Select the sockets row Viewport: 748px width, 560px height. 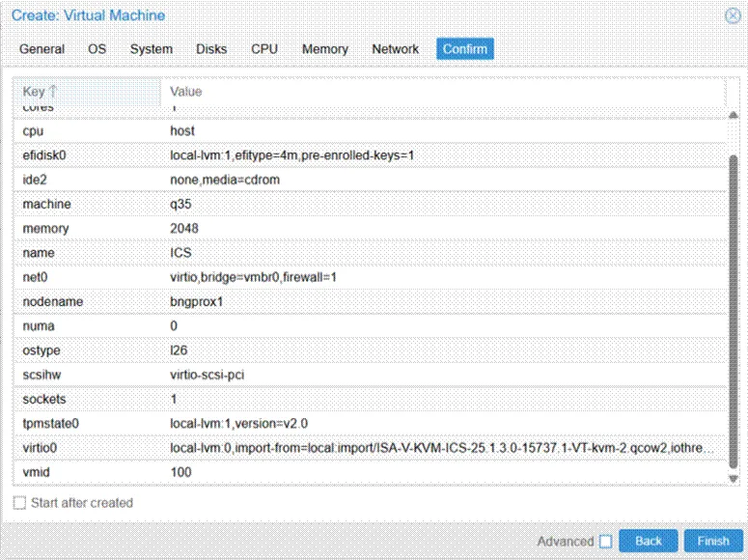click(370, 399)
